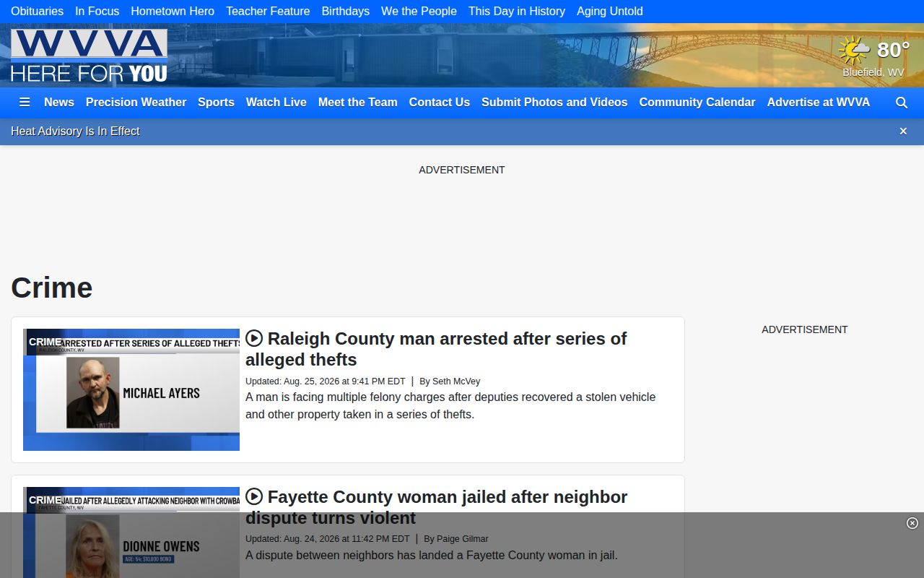
Task: Click the WVVA Here For You logo
Action: pyautogui.click(x=89, y=56)
